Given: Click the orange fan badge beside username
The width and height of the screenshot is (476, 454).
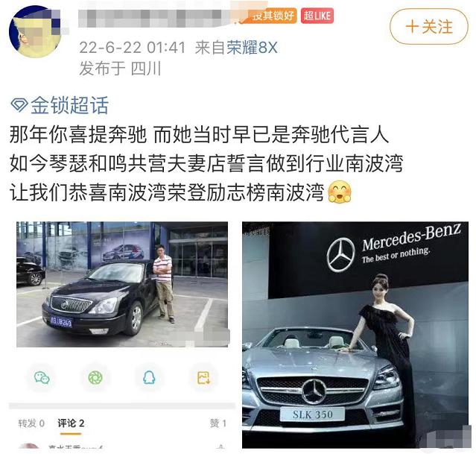Looking at the screenshot, I should (x=271, y=16).
